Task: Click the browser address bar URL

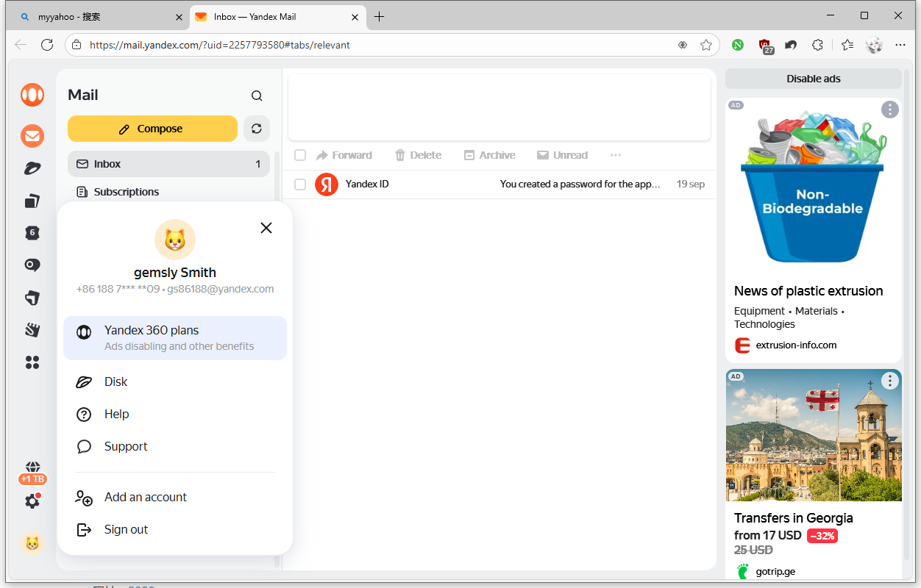Action: (219, 45)
